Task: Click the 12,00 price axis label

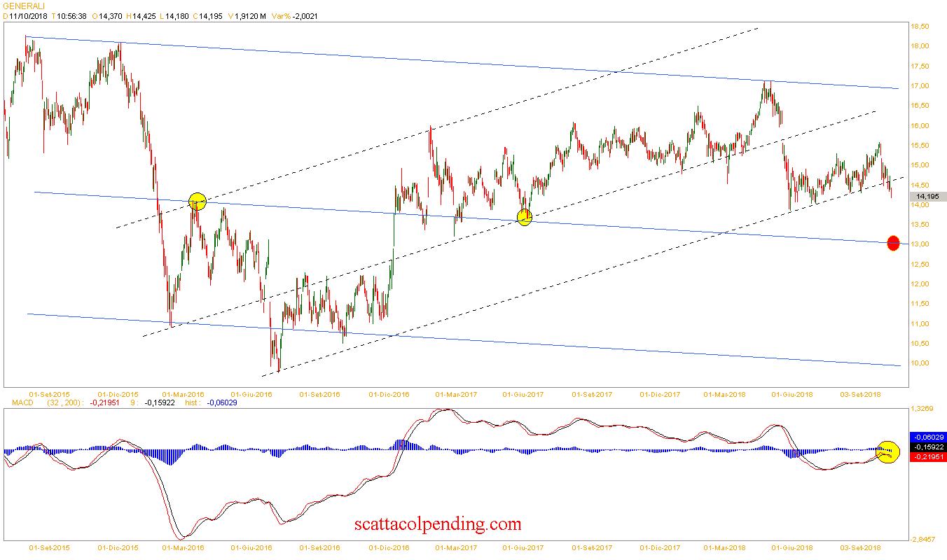Action: (x=919, y=284)
